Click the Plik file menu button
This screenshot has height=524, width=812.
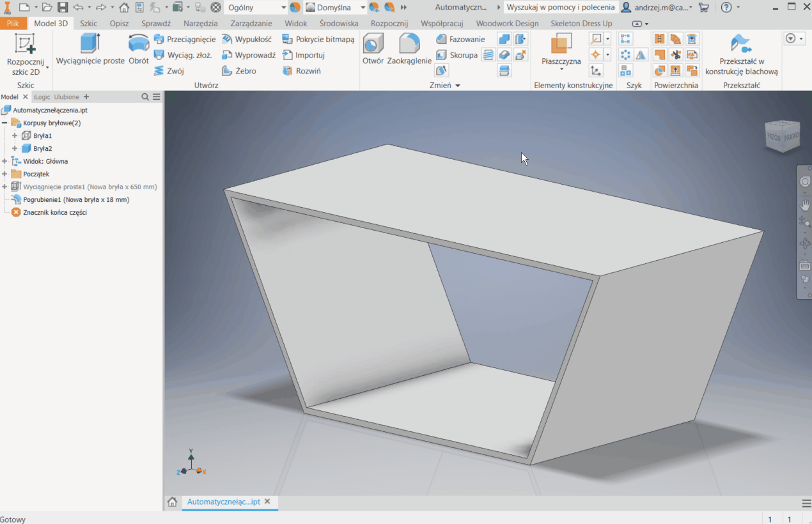click(x=13, y=24)
